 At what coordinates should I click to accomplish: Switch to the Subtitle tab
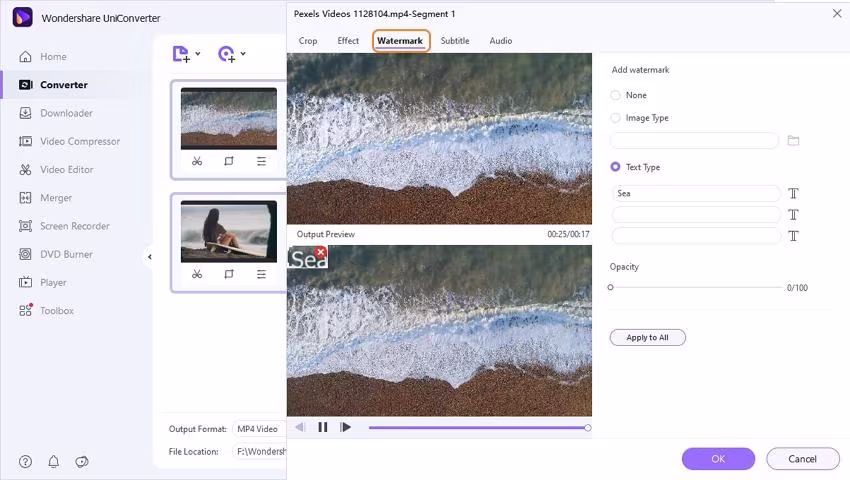pos(455,41)
